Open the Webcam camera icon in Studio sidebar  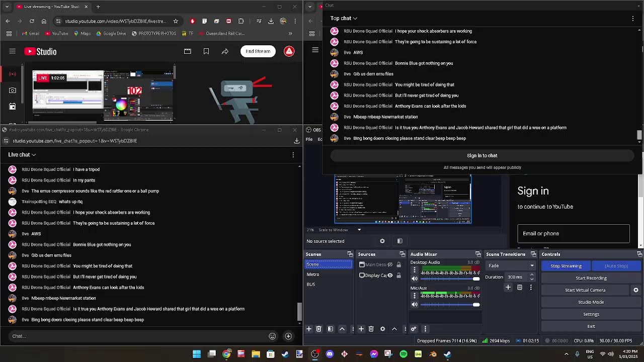[x=13, y=90]
